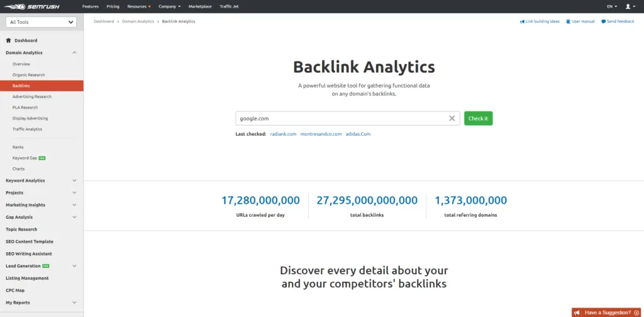Click the Send feedback speech bubble icon
This screenshot has width=644, height=317.
click(603, 21)
